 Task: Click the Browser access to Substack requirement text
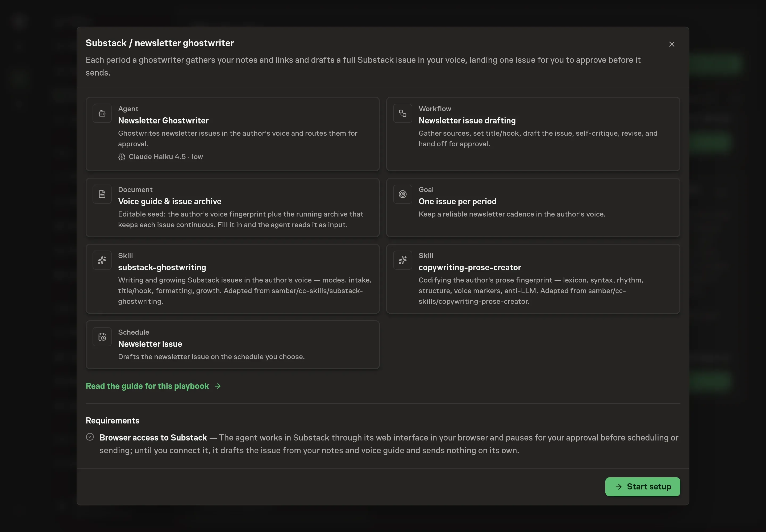pyautogui.click(x=153, y=438)
